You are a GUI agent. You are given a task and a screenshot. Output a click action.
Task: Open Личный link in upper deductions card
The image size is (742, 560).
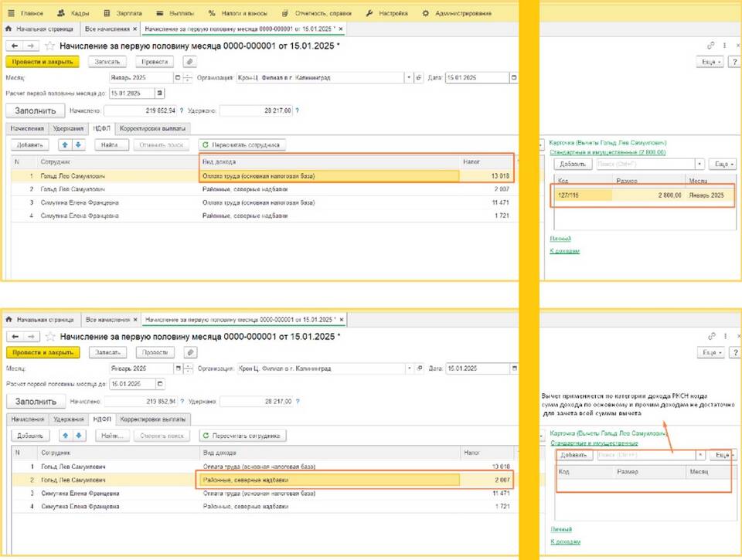tap(560, 239)
